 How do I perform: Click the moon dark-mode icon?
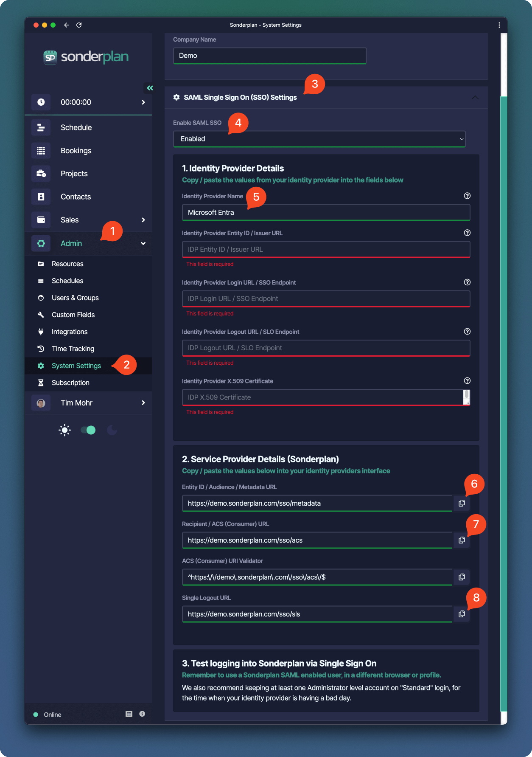(x=112, y=430)
